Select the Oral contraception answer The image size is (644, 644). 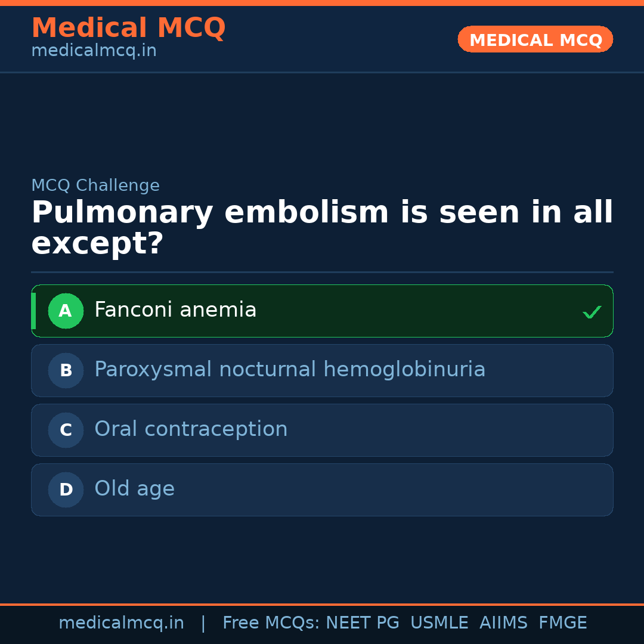(191, 429)
